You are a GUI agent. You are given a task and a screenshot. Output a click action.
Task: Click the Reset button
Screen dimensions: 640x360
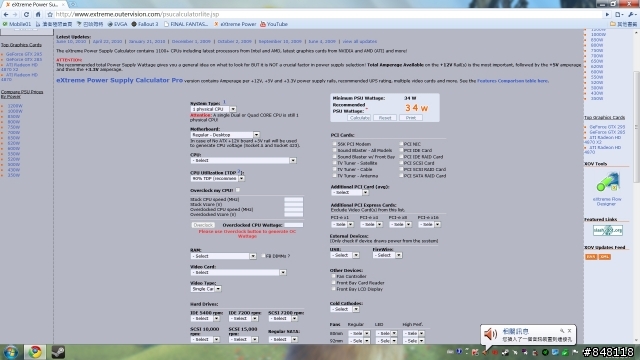(x=385, y=118)
